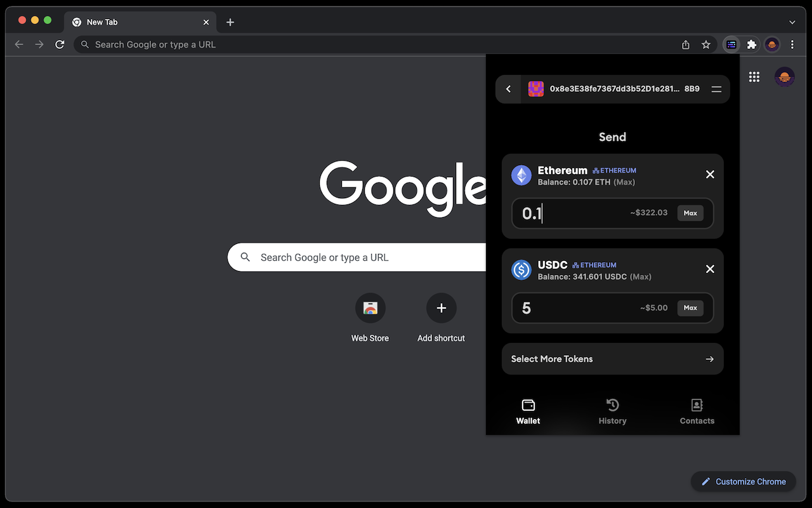Click the Ethereum token logo
Viewport: 812px width, 508px height.
tap(521, 175)
